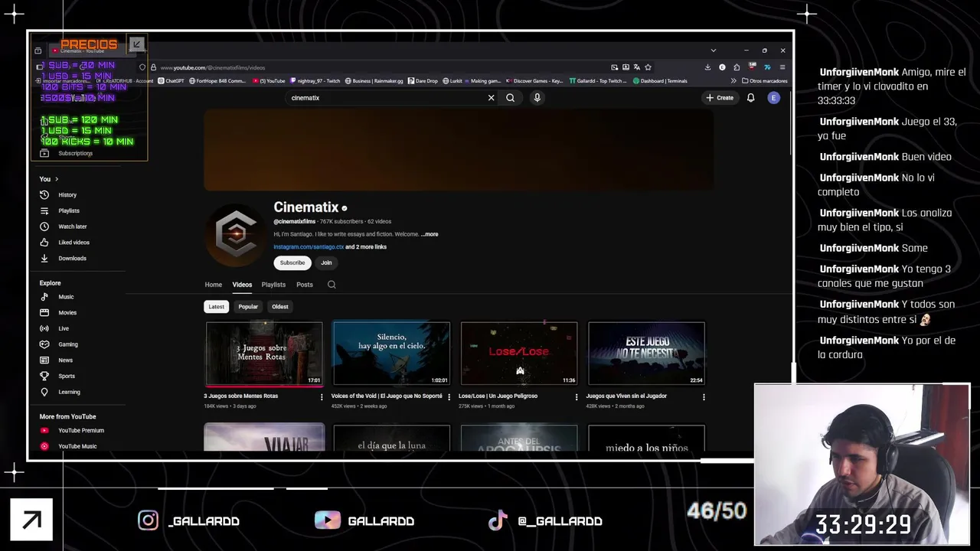The image size is (980, 551).
Task: Open Downloads in YouTube sidebar
Action: tap(73, 259)
